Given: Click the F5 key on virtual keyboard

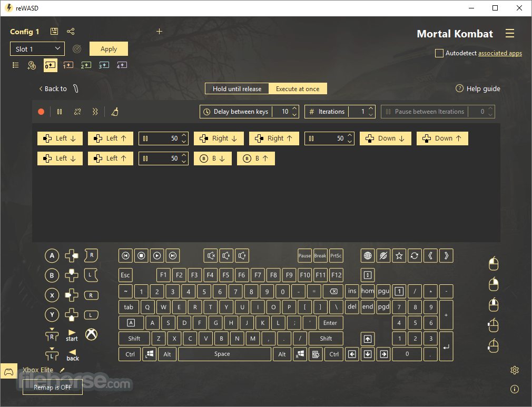Looking at the screenshot, I should click(225, 275).
